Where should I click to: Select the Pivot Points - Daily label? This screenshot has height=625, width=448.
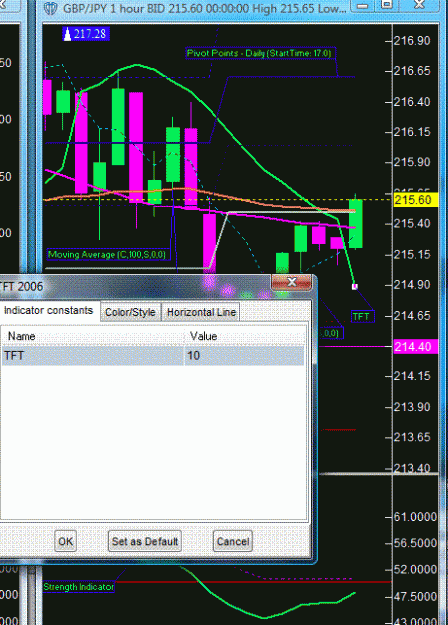pyautogui.click(x=261, y=53)
